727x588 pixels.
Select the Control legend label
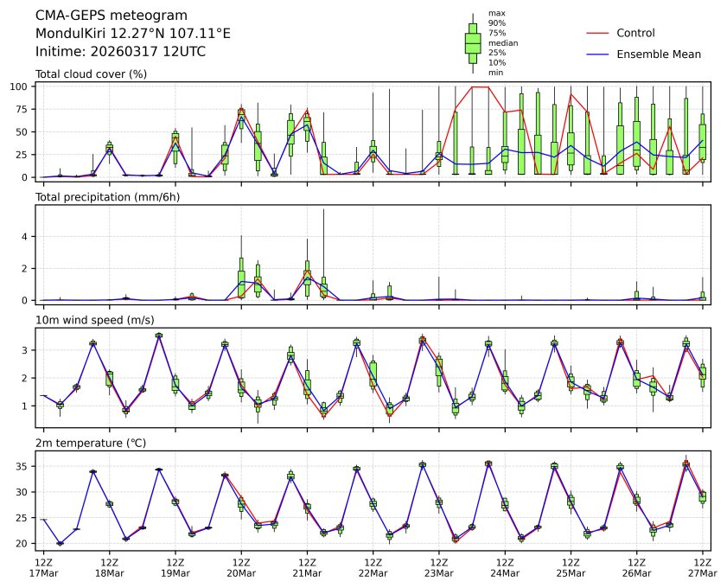pos(635,34)
